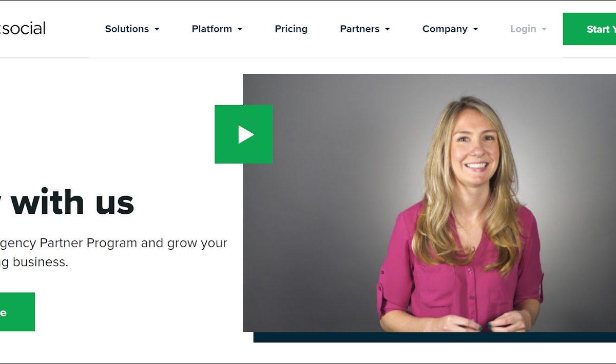This screenshot has height=364, width=616.
Task: Open the Solutions menu
Action: click(127, 29)
